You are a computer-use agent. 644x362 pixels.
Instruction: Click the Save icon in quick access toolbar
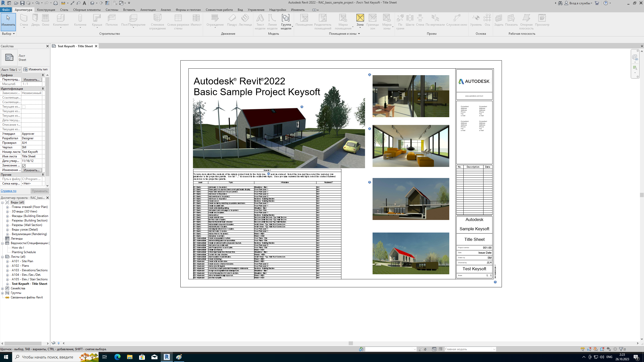tap(22, 3)
